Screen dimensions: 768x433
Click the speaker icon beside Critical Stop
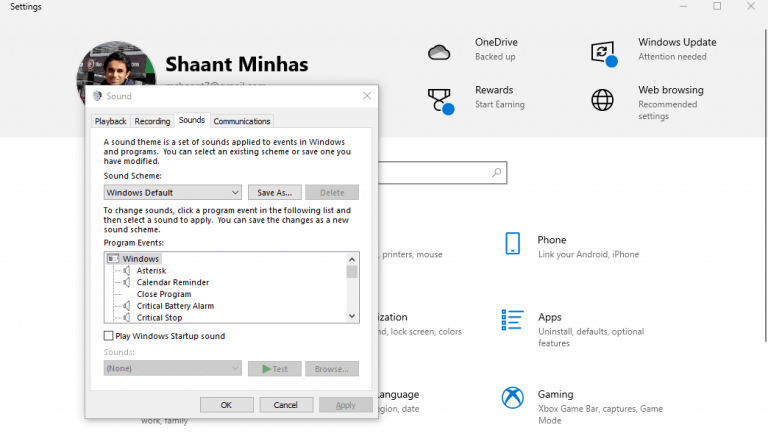[127, 317]
